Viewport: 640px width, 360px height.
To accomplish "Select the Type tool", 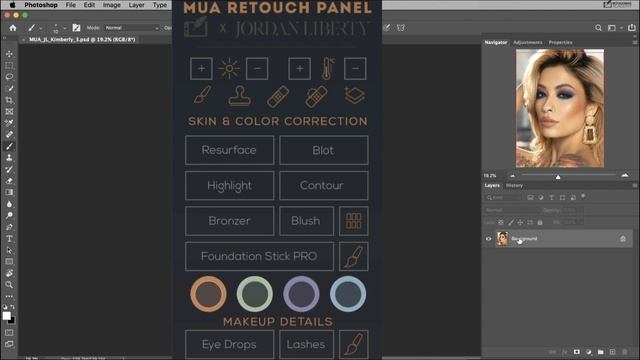I will [x=9, y=238].
